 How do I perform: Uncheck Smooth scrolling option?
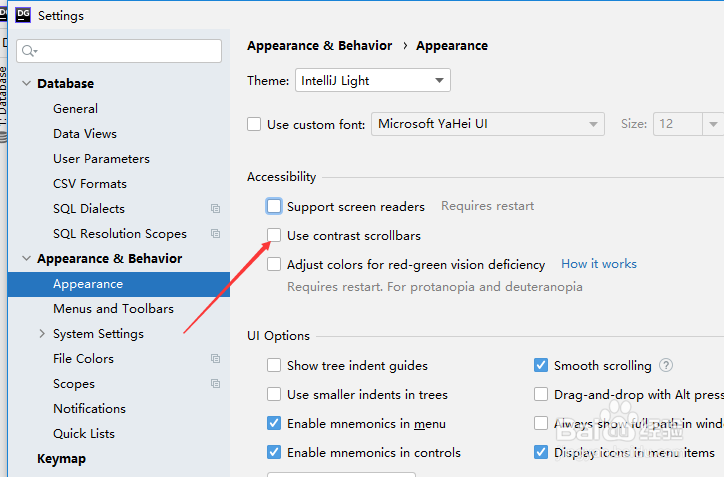tap(541, 365)
